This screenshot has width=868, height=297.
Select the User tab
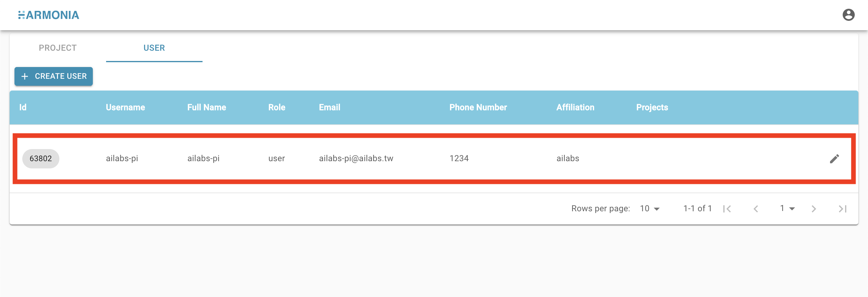154,48
